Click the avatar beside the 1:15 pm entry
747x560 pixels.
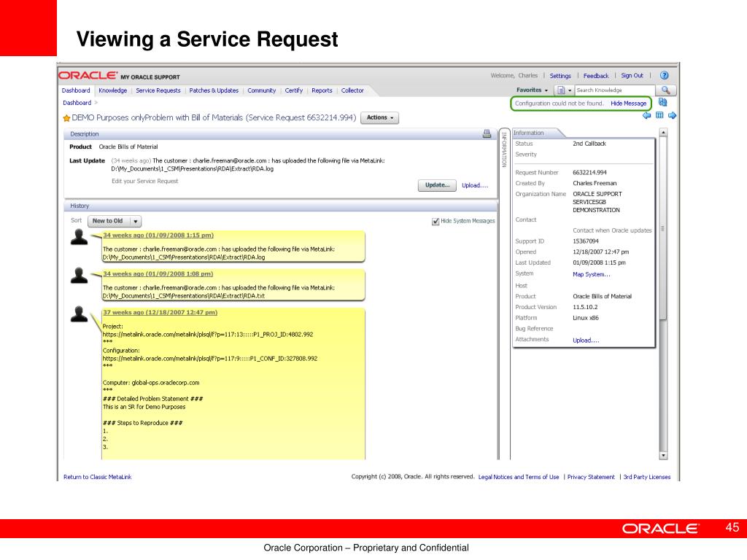79,237
